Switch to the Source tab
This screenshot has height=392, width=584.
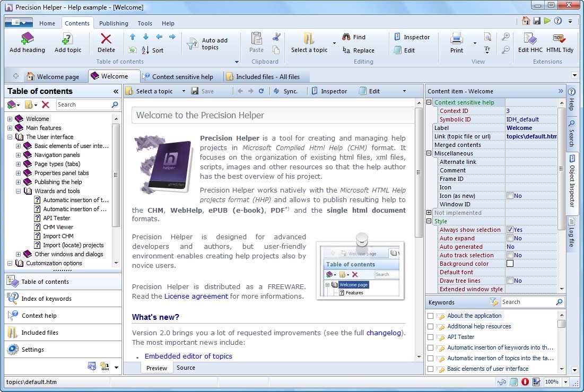point(186,368)
